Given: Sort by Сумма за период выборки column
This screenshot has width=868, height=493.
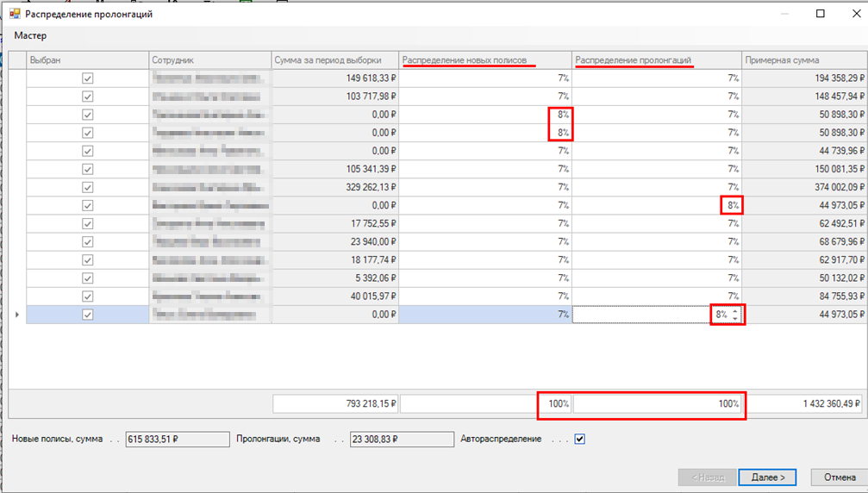Looking at the screenshot, I should 334,60.
